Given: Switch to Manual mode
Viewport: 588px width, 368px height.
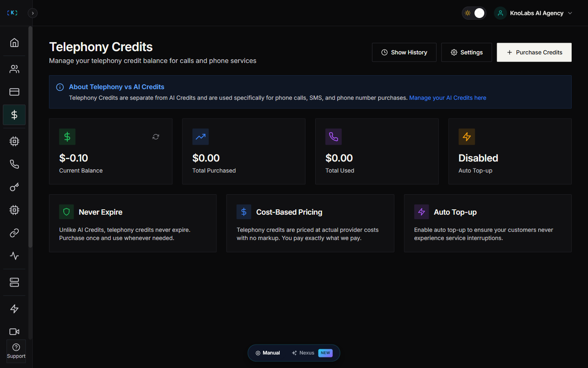Looking at the screenshot, I should (x=268, y=353).
